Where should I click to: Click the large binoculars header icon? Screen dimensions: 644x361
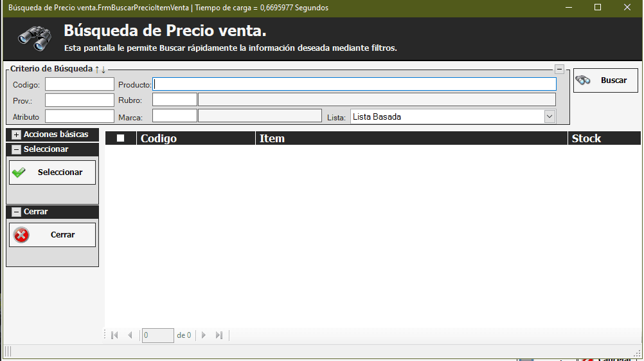click(35, 39)
